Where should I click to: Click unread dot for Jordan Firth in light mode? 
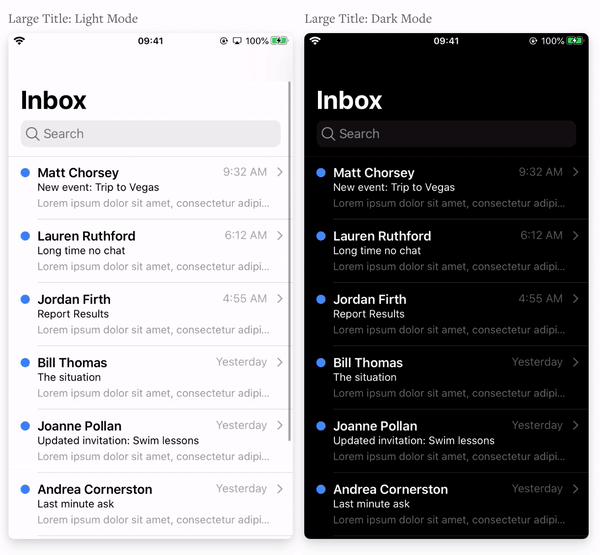tap(25, 299)
